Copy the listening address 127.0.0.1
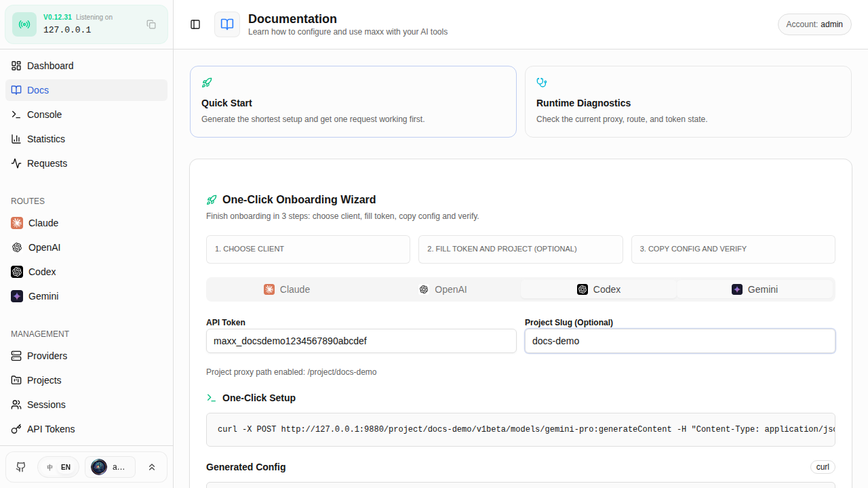The width and height of the screenshot is (868, 488). click(x=151, y=24)
